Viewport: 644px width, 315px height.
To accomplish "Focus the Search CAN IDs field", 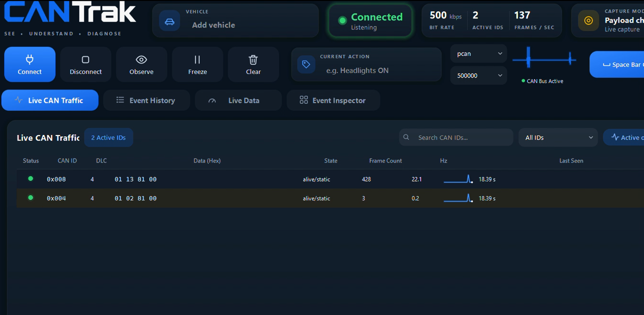I will (x=456, y=137).
